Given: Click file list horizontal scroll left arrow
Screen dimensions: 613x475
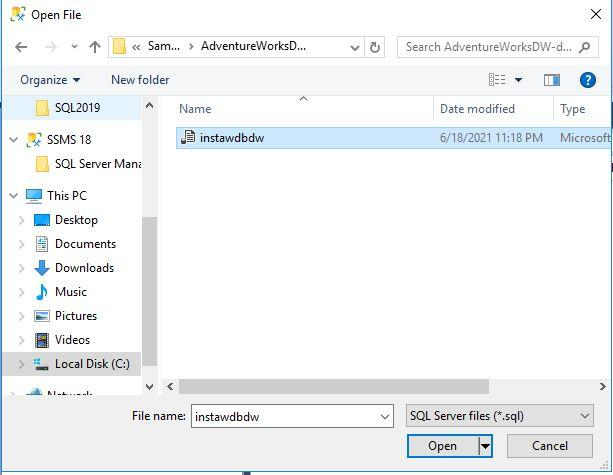Looking at the screenshot, I should [x=170, y=387].
